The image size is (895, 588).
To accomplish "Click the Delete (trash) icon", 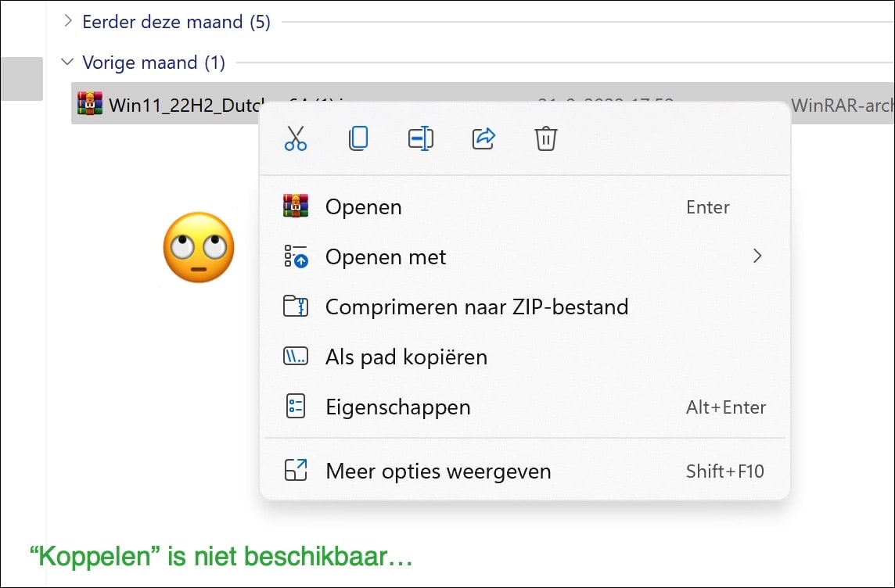I will coord(545,138).
